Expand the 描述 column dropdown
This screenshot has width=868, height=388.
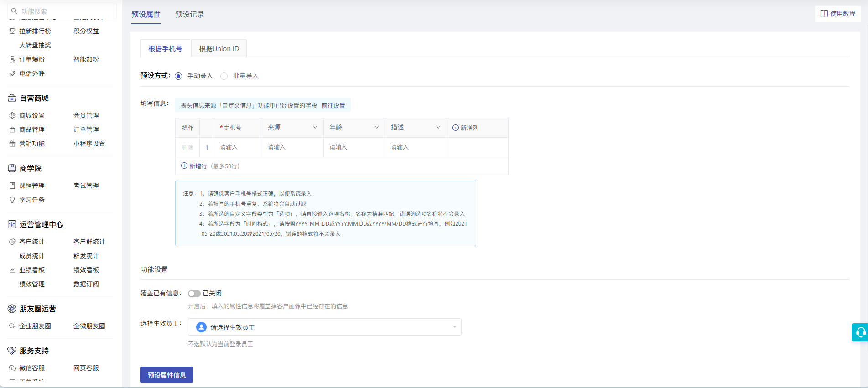pyautogui.click(x=438, y=127)
